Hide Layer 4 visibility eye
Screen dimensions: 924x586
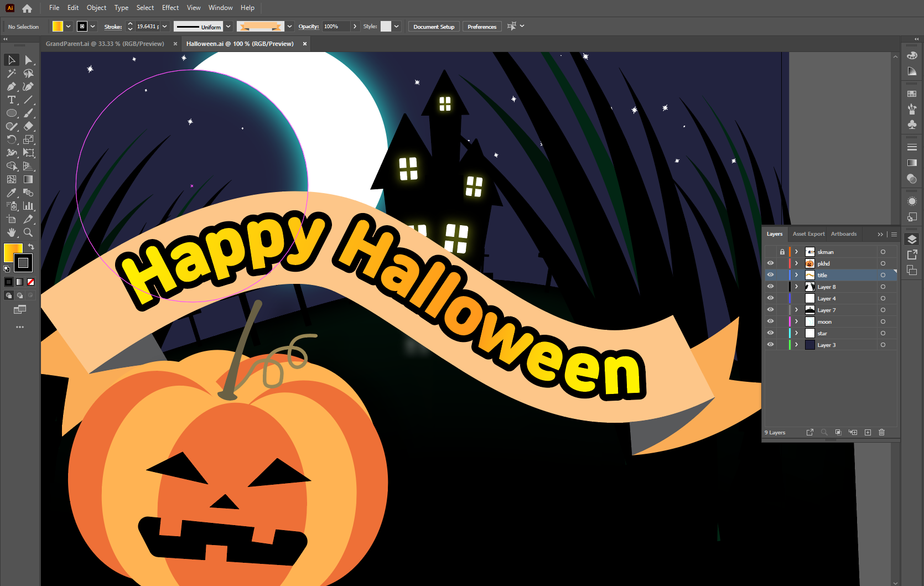(770, 298)
